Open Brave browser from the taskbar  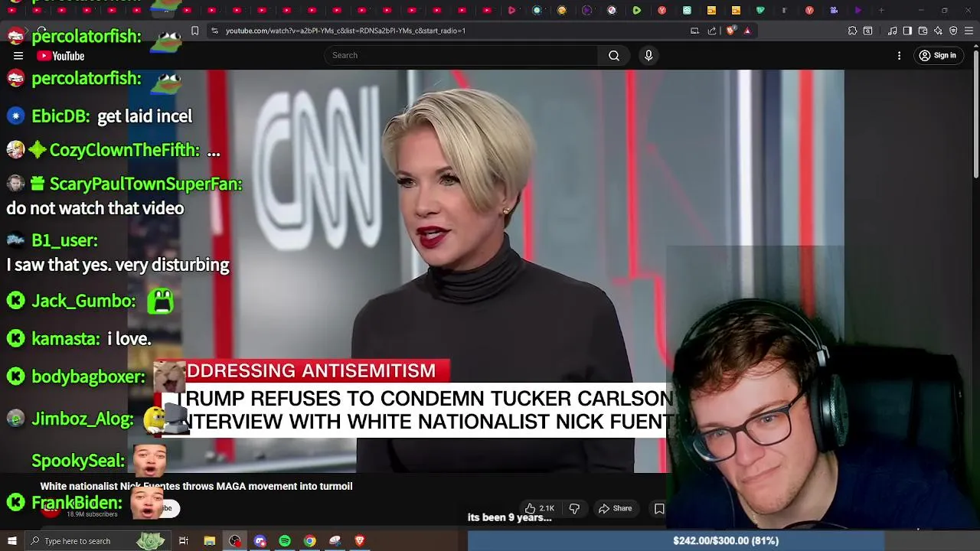tap(360, 541)
